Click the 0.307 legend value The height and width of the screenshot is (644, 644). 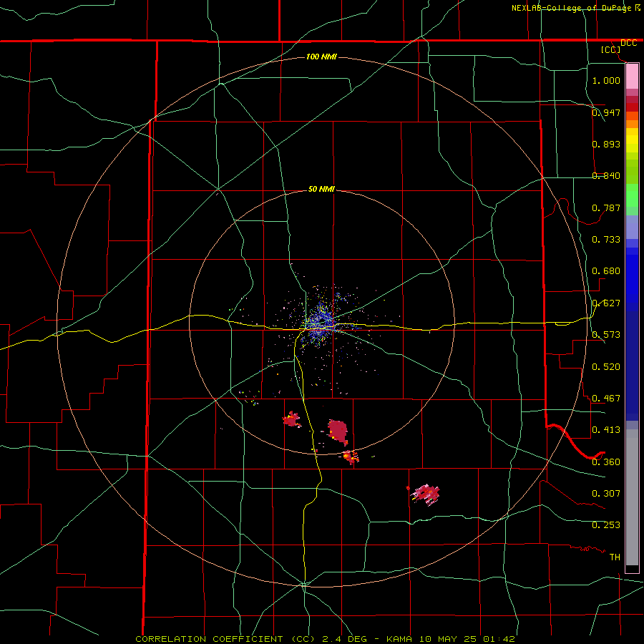tap(606, 493)
